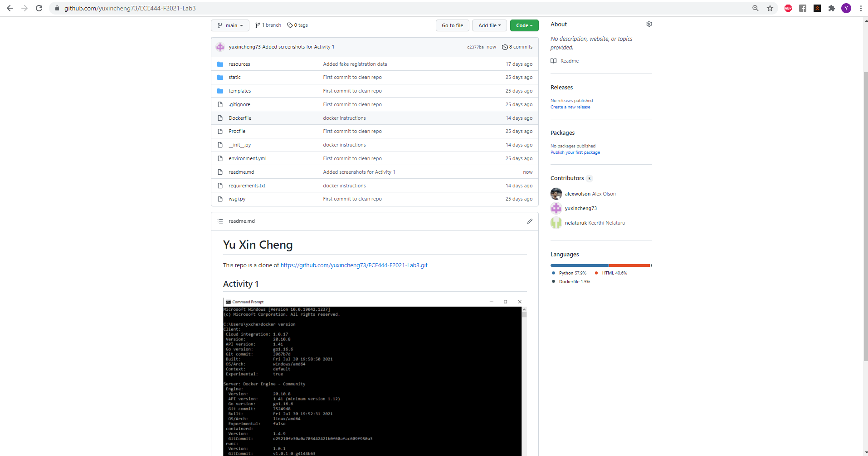Click alexwolson's contributor avatar
Image resolution: width=868 pixels, height=456 pixels.
tap(556, 193)
